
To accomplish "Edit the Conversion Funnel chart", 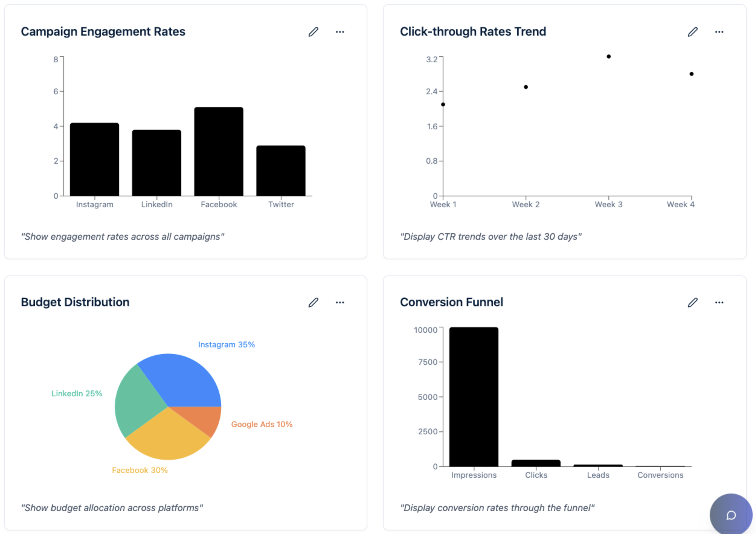I will pyautogui.click(x=693, y=303).
